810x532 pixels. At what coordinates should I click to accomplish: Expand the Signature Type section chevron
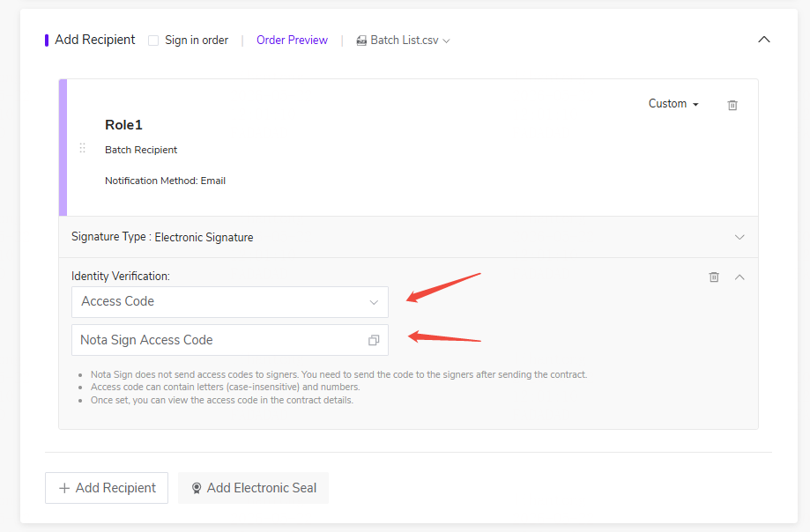click(x=739, y=237)
